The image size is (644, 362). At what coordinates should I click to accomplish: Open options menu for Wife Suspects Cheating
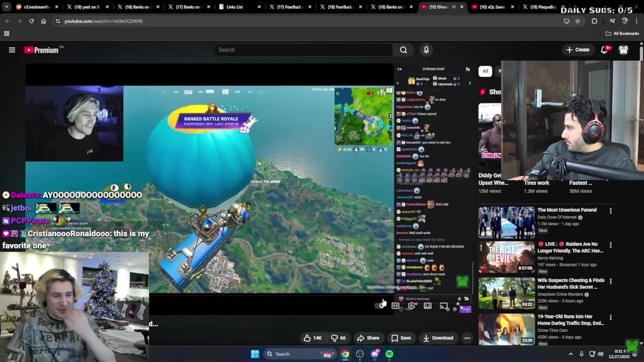tap(611, 282)
